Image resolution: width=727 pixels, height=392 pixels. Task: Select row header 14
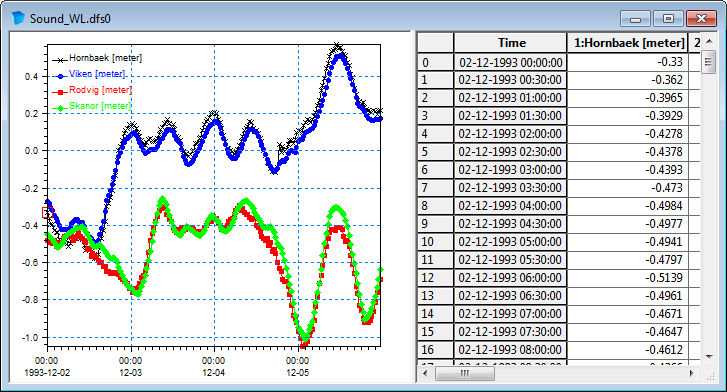[435, 314]
